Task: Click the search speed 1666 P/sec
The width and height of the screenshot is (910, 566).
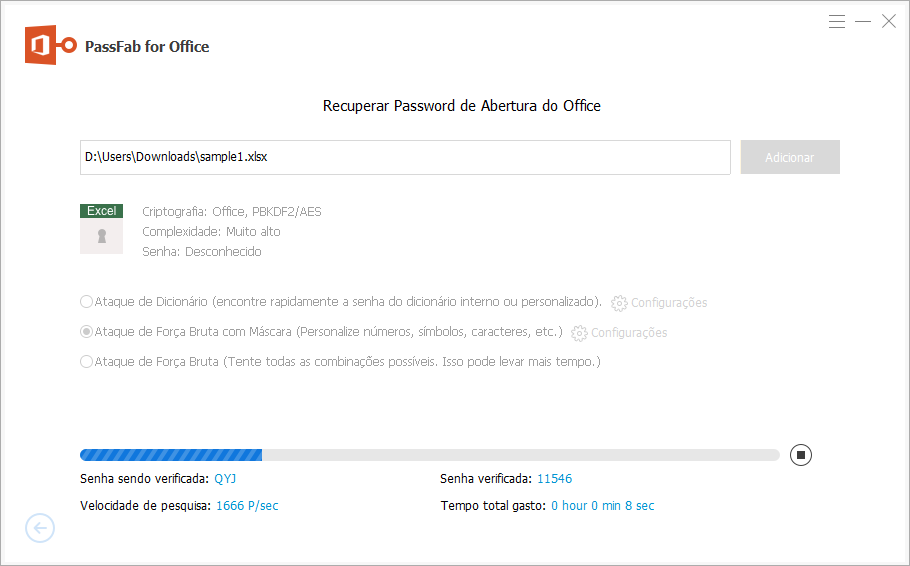Action: point(247,506)
